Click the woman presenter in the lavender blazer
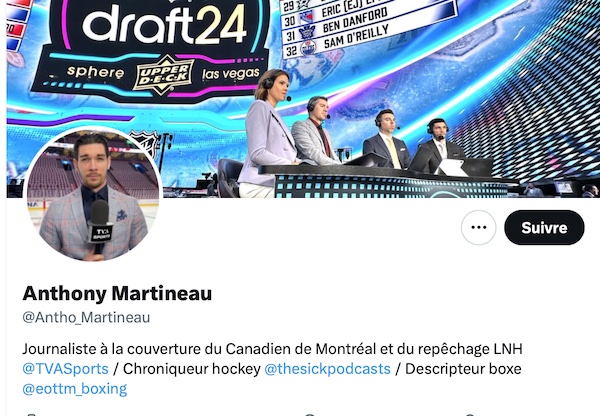 269,133
